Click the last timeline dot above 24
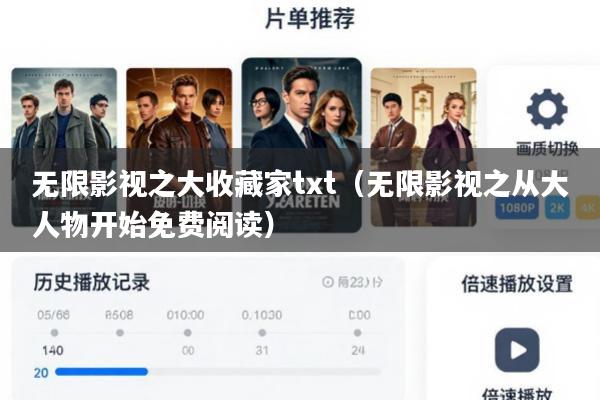600x400 pixels. tap(357, 333)
